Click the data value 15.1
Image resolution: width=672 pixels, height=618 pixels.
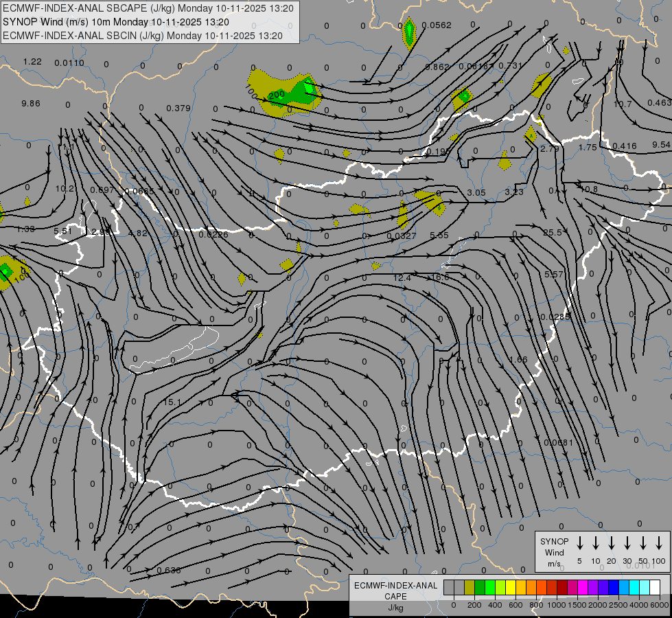pos(172,402)
